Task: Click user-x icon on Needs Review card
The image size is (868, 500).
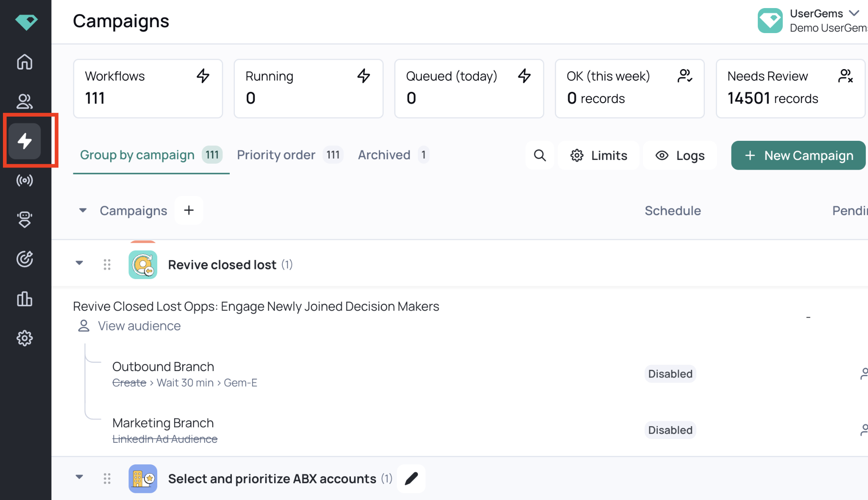Action: pos(846,76)
